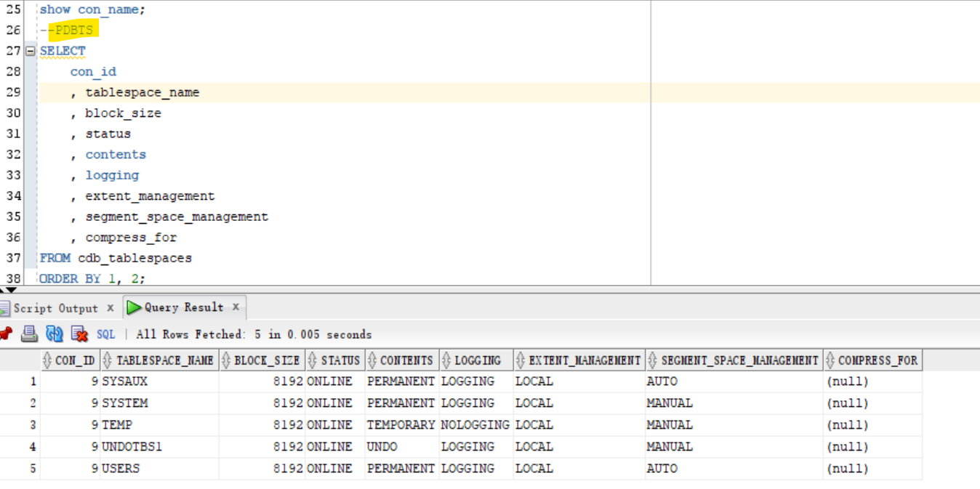Select the UNDOTBS1 tablespace cell

pos(159,447)
